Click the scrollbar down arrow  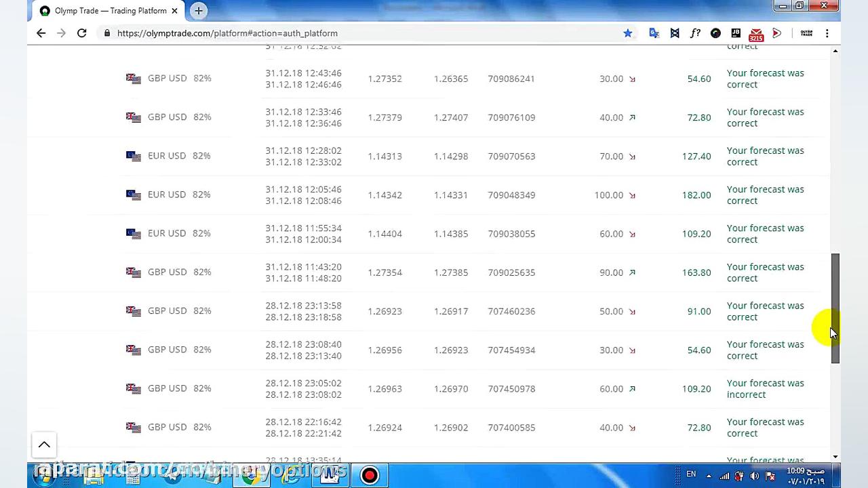[835, 457]
